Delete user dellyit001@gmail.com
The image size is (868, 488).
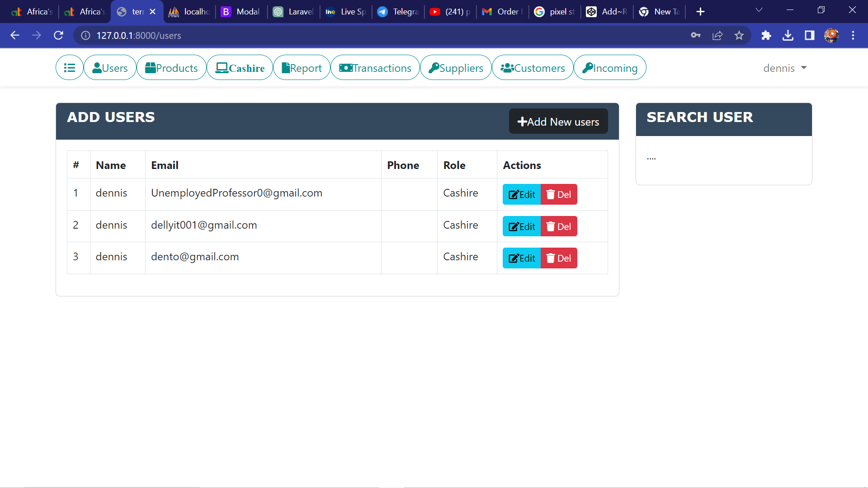coord(559,226)
